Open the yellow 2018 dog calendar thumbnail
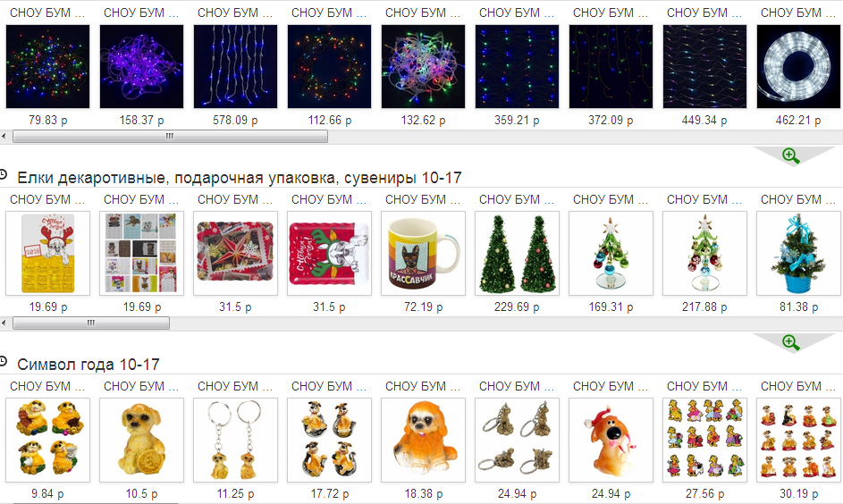 click(48, 253)
